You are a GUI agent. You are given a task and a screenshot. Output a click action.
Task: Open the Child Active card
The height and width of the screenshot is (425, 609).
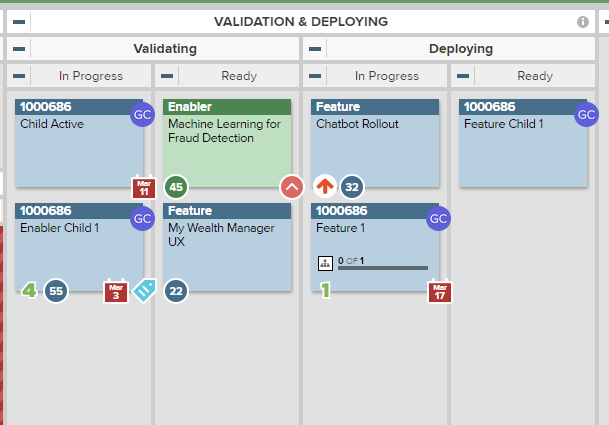click(79, 143)
